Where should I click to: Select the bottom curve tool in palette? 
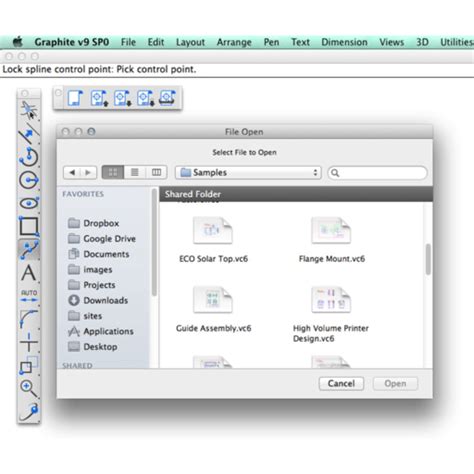(x=29, y=411)
